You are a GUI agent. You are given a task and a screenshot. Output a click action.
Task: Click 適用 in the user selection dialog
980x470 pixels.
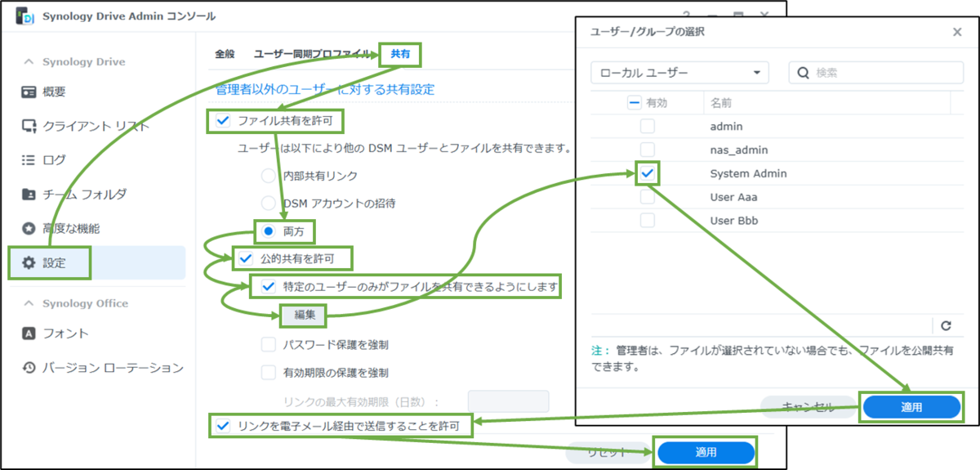click(911, 407)
